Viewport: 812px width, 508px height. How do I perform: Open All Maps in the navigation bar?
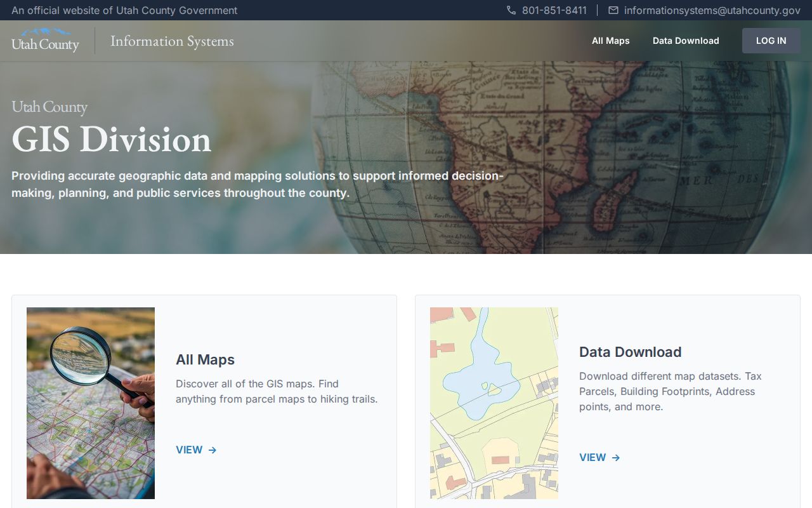[x=611, y=41]
